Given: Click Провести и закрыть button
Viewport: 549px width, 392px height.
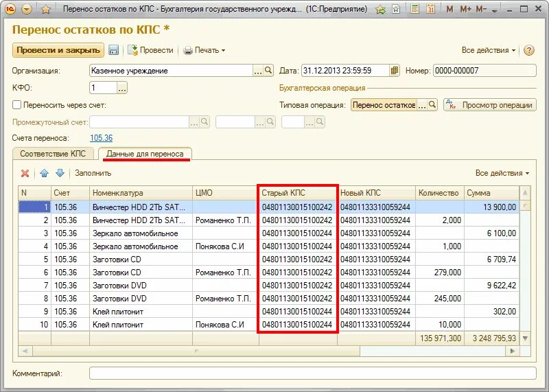Looking at the screenshot, I should pyautogui.click(x=58, y=50).
